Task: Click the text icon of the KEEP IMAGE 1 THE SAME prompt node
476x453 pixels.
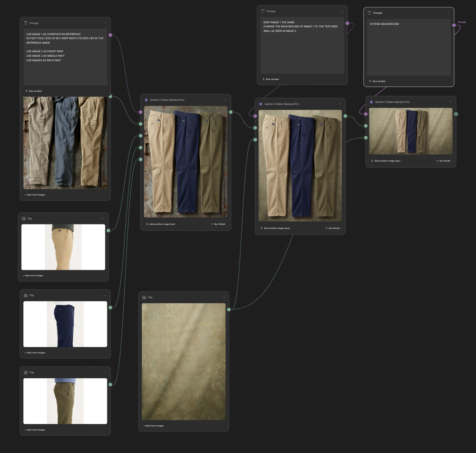Action: (263, 11)
